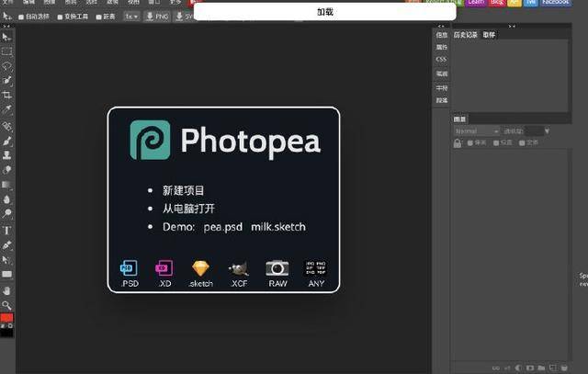Image resolution: width=588 pixels, height=374 pixels.
Task: Toggle last lock checkbox in layers panel
Action: click(x=522, y=143)
